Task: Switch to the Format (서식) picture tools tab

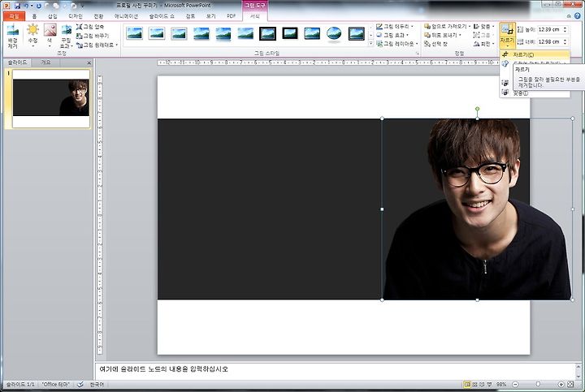Action: 255,16
